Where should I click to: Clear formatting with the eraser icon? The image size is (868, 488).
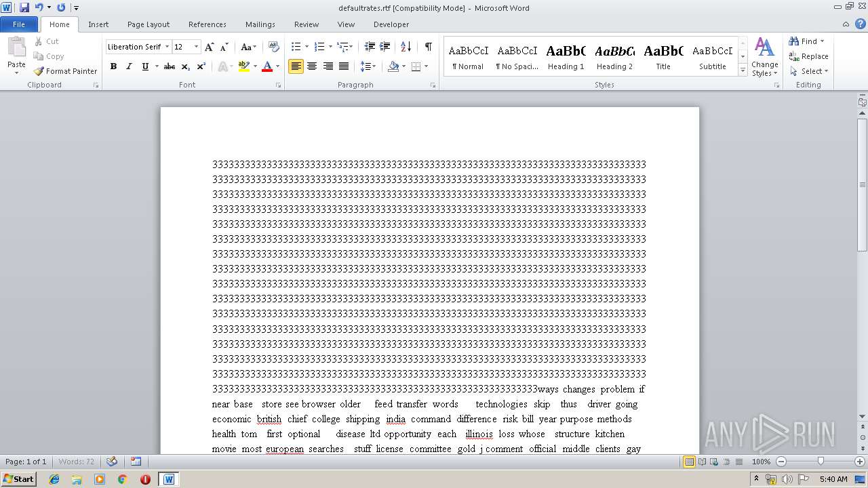(x=274, y=47)
